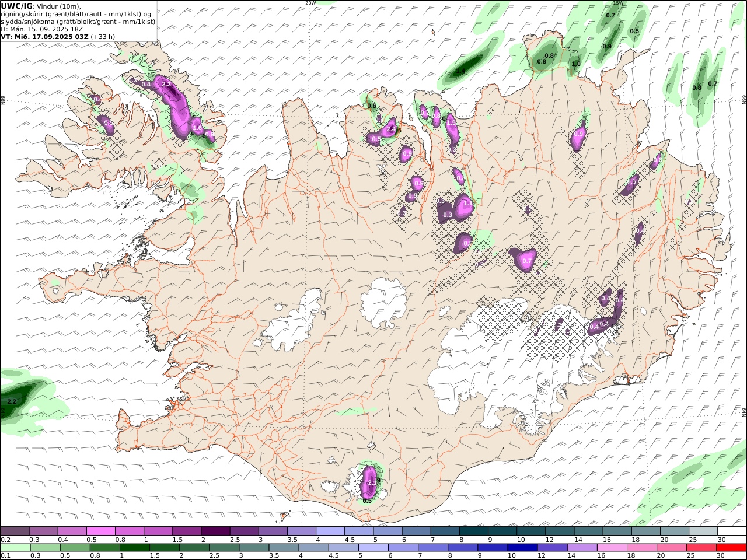
Task: Click the '1.6' snowfall value on the map
Action: (197, 129)
